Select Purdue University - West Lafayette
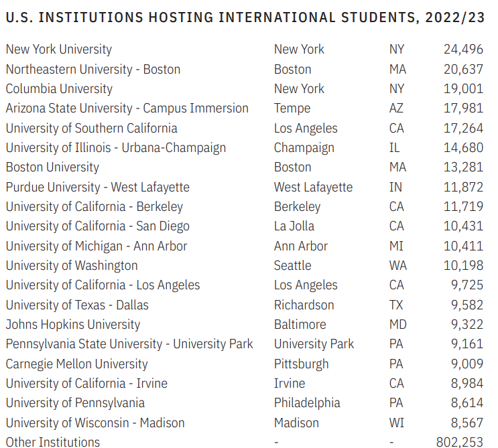The width and height of the screenshot is (498, 448). [98, 188]
